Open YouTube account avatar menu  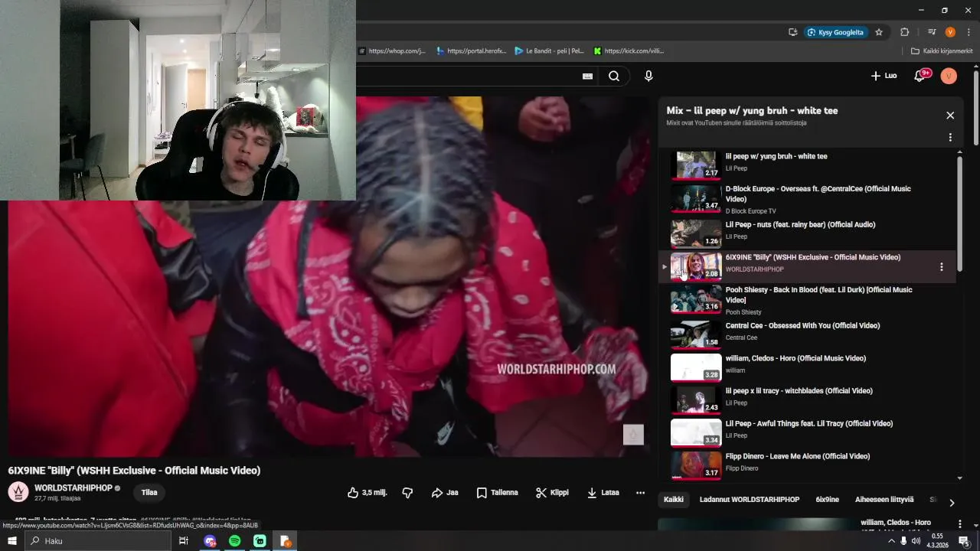pyautogui.click(x=949, y=76)
